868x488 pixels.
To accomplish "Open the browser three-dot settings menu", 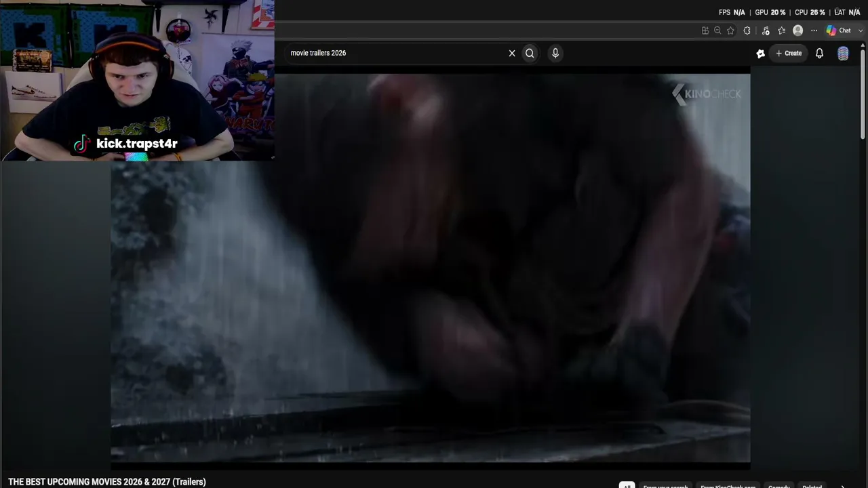I will pyautogui.click(x=814, y=30).
